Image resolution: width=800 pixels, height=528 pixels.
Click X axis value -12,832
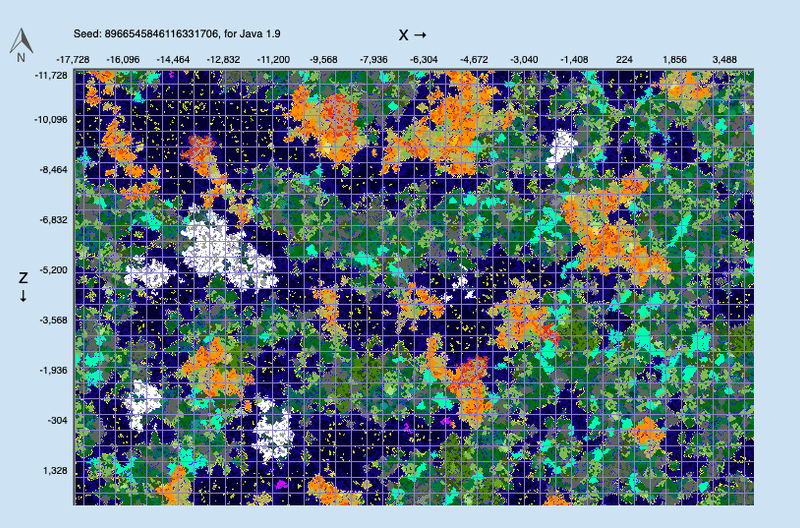223,60
